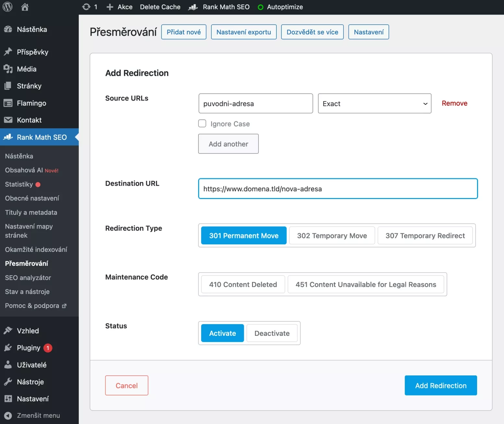The height and width of the screenshot is (424, 504).
Task: Go to Obecné nastavení submenu item
Action: (x=32, y=198)
